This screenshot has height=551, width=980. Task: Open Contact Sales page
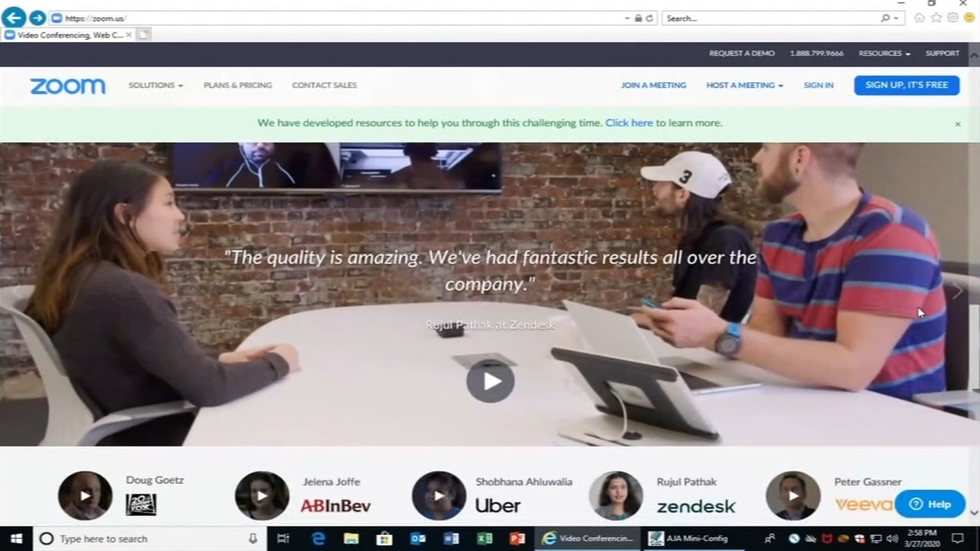[324, 85]
